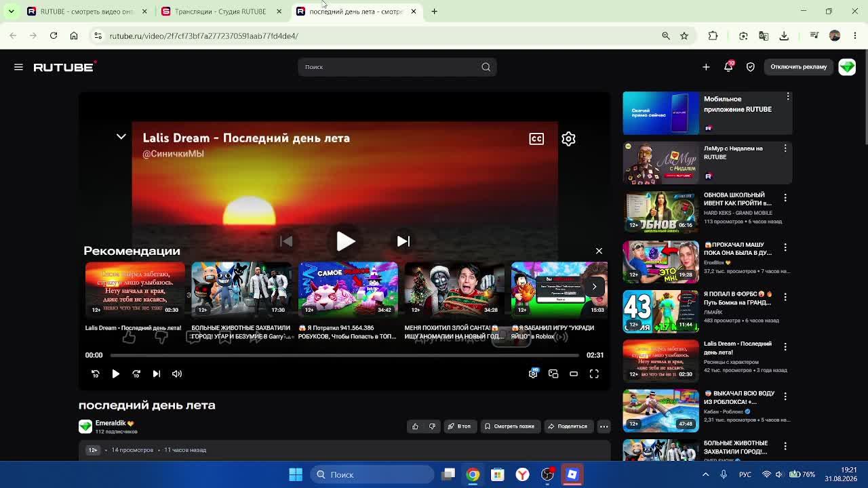Open the zoom-out magnifier in address bar
Viewport: 868px width, 488px height.
(x=666, y=35)
